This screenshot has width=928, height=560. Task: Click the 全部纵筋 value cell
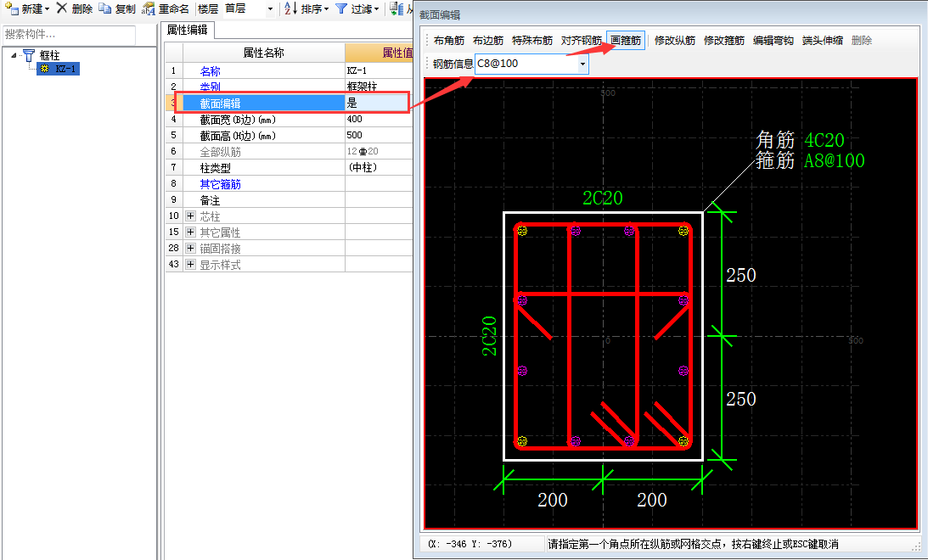379,151
